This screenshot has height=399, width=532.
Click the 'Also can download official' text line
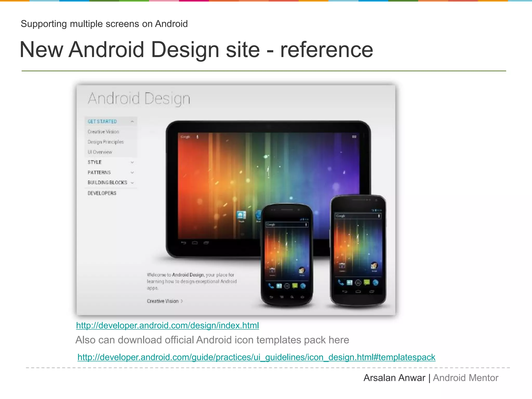[x=212, y=340]
